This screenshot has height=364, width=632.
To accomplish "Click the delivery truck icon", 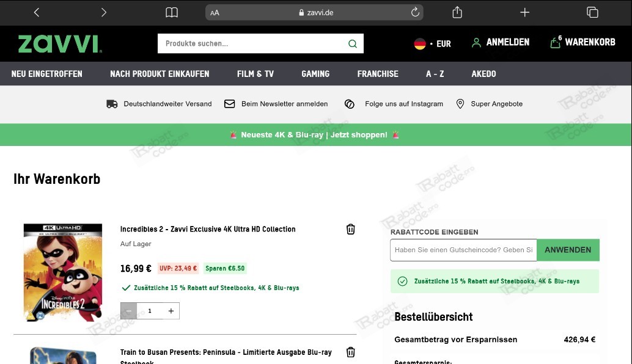I will pos(112,104).
